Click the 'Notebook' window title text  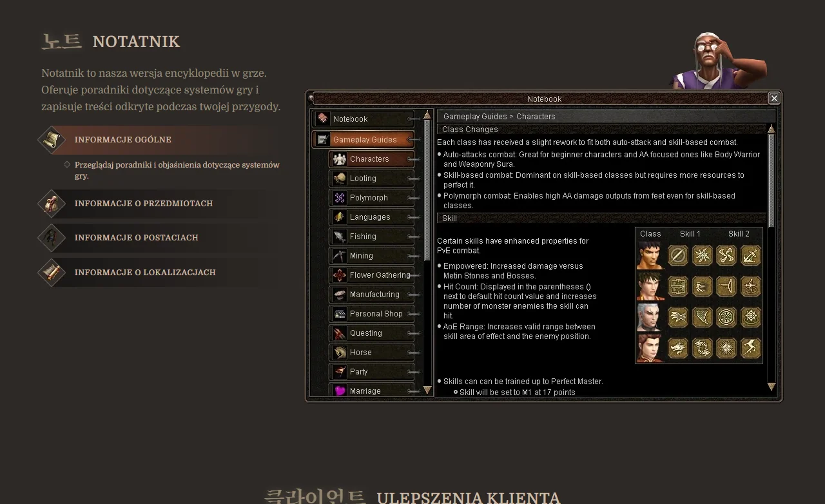coord(544,99)
